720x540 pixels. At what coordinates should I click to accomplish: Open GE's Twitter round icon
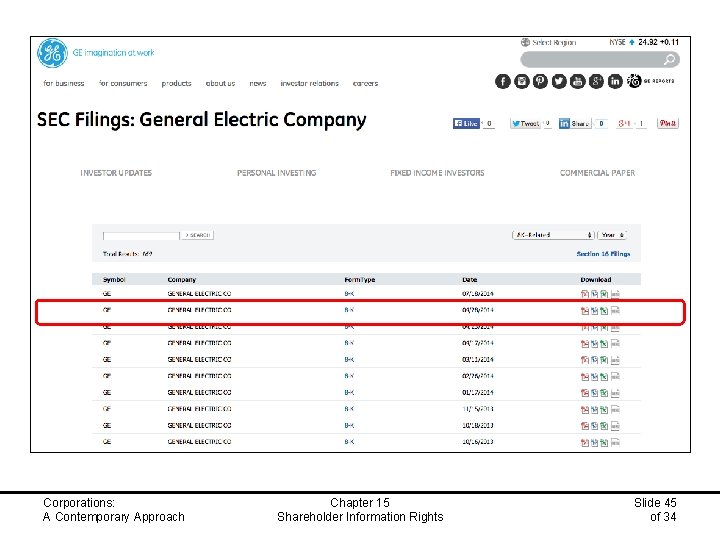tap(559, 81)
